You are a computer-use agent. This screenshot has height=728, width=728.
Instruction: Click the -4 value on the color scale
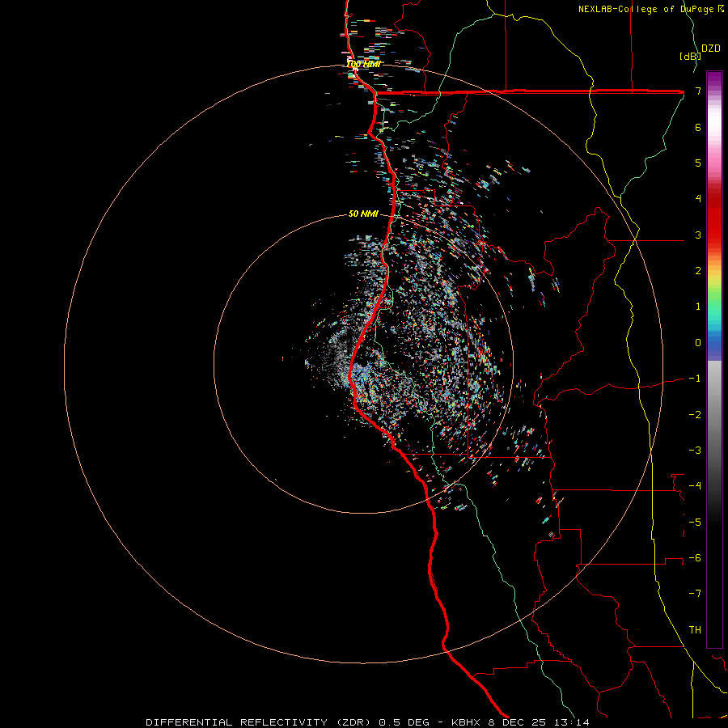pyautogui.click(x=695, y=486)
